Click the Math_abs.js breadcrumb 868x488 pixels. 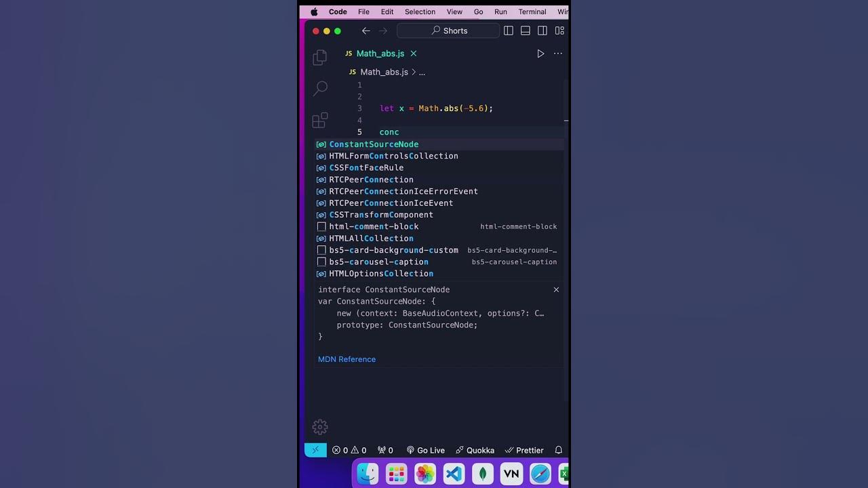point(384,72)
